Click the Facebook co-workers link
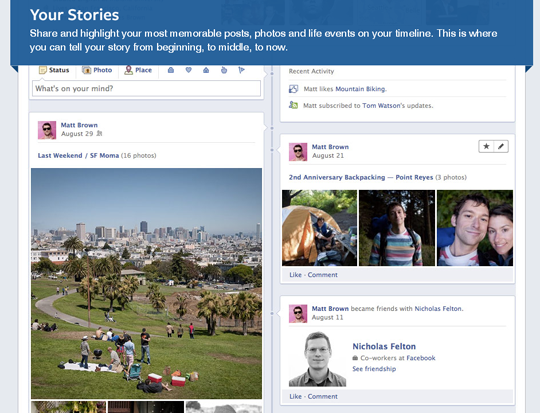Screen dimensions: 540x413 [421, 358]
